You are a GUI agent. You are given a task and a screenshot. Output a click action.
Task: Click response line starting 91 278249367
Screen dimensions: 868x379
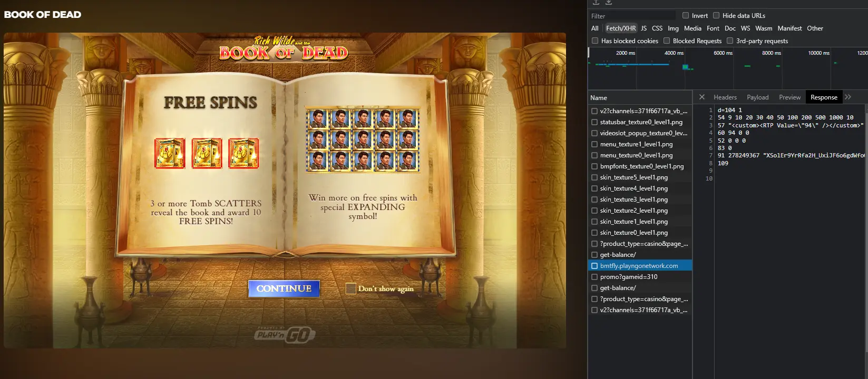coord(791,155)
